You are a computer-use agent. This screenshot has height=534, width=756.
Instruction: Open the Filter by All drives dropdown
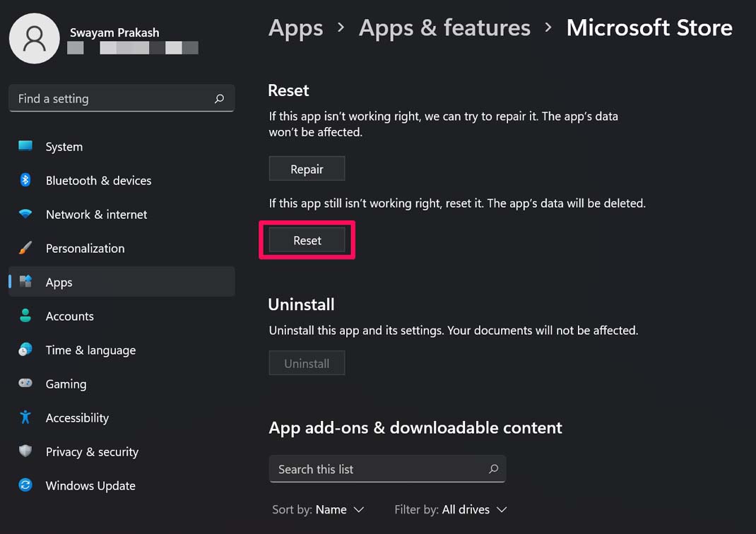pyautogui.click(x=450, y=509)
